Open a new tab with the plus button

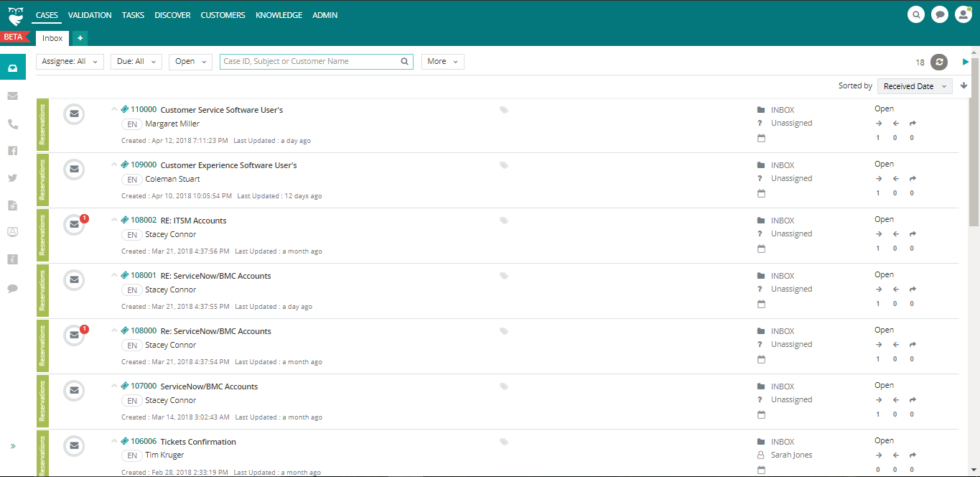[x=79, y=38]
